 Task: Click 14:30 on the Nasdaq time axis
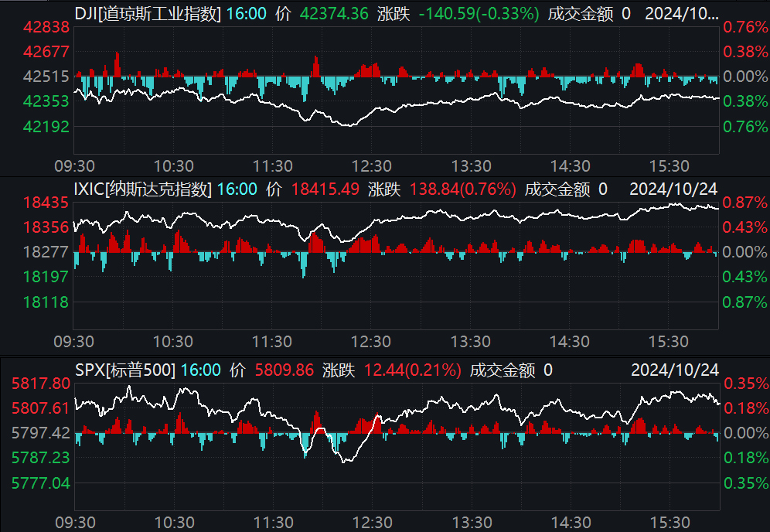(570, 342)
